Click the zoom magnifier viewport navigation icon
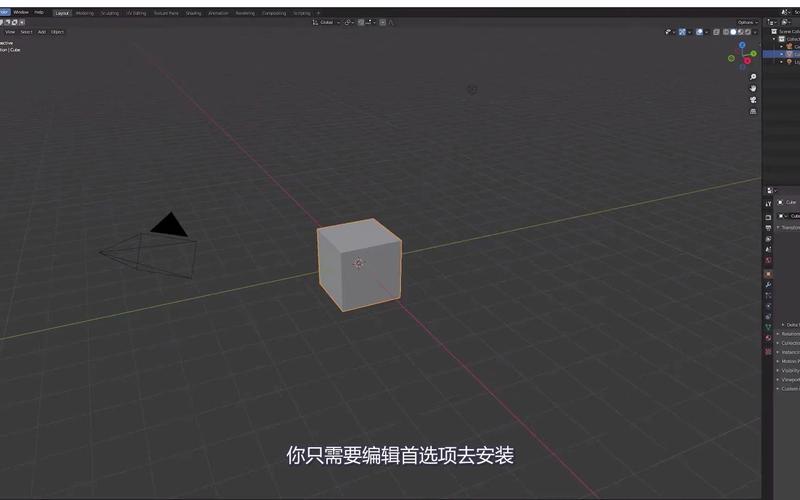Viewport: 800px width, 500px height. pos(753,77)
